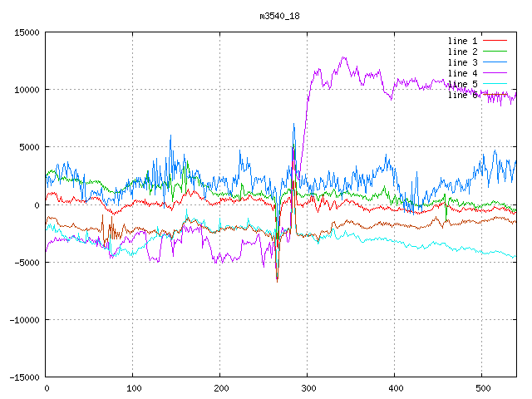Select the 0 label on the y-axis

click(37, 205)
